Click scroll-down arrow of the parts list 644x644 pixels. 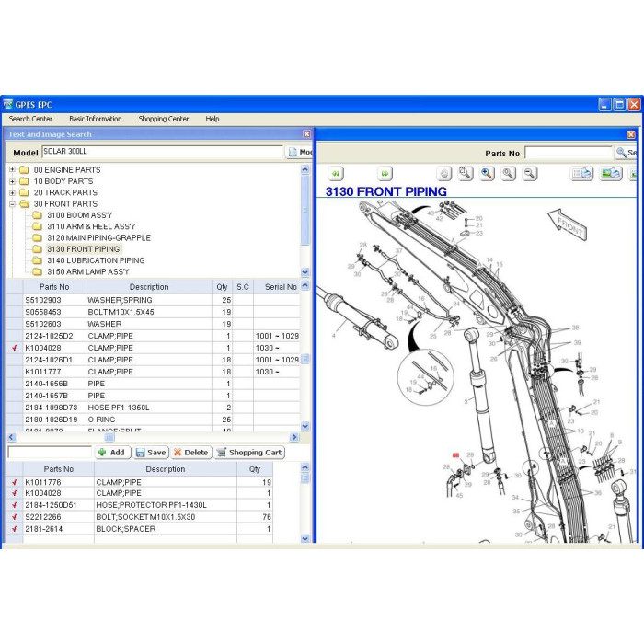tap(305, 426)
